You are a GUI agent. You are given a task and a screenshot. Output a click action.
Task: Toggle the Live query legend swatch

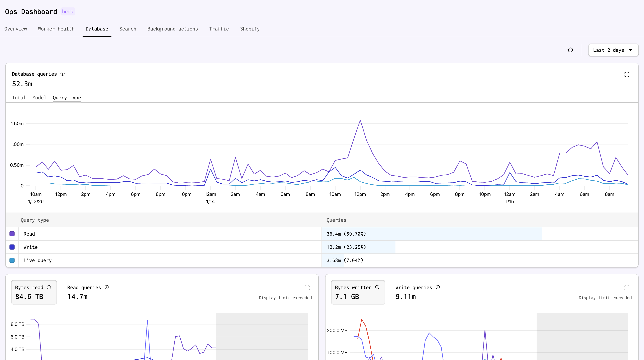(12, 260)
